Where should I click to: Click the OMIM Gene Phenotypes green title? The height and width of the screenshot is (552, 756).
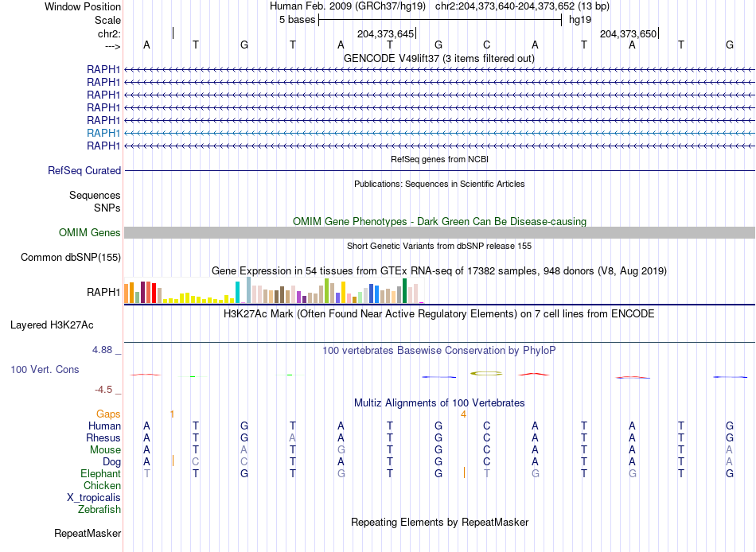coord(440,222)
